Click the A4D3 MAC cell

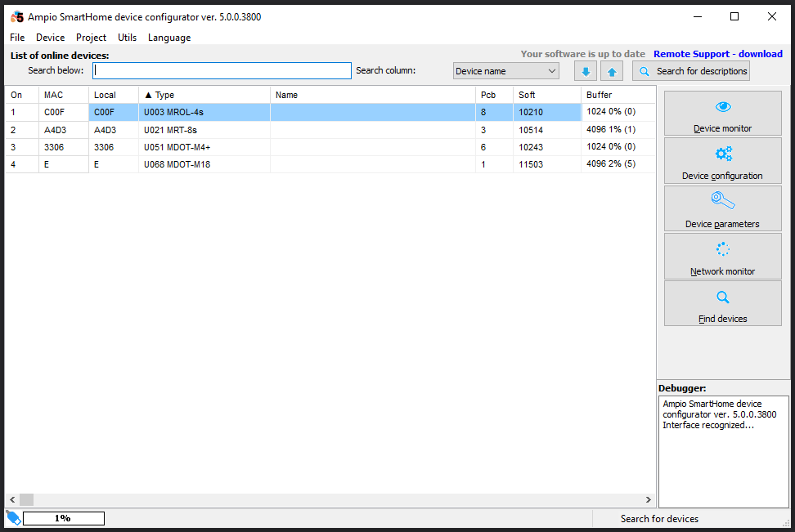click(63, 130)
